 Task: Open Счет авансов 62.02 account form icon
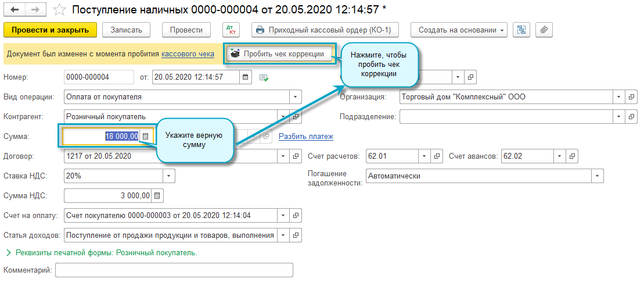(572, 156)
